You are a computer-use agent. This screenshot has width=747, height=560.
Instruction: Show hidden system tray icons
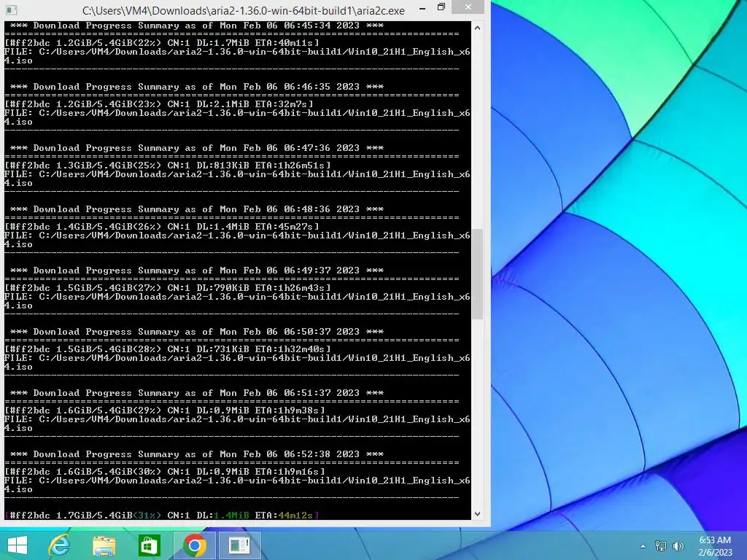(643, 546)
